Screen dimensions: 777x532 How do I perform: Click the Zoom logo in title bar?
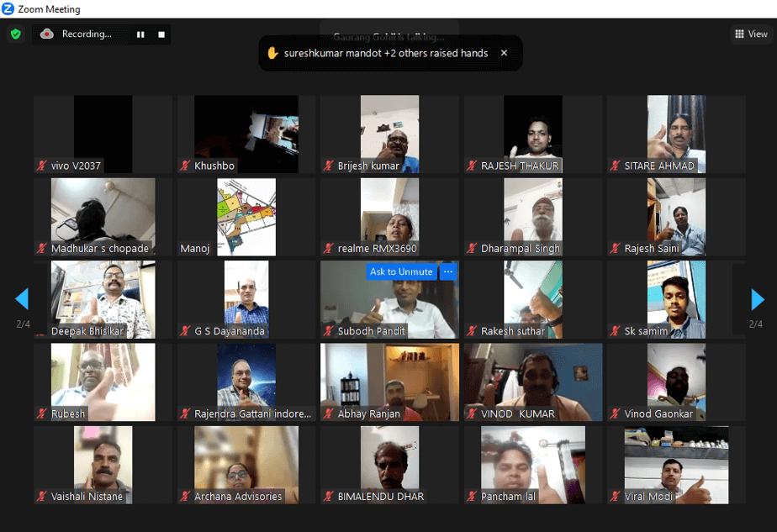pos(8,9)
